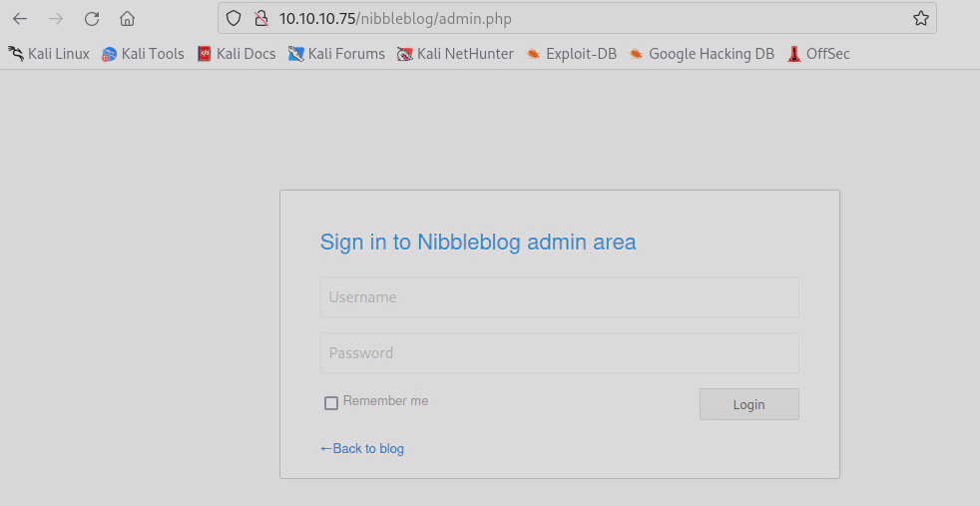Open the Exploit-DB bookmark
The width and height of the screenshot is (980, 506).
pos(572,54)
